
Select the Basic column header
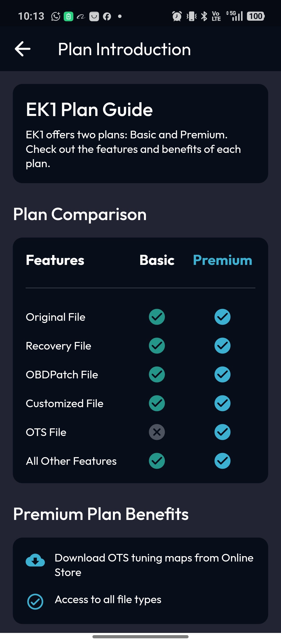point(157,260)
